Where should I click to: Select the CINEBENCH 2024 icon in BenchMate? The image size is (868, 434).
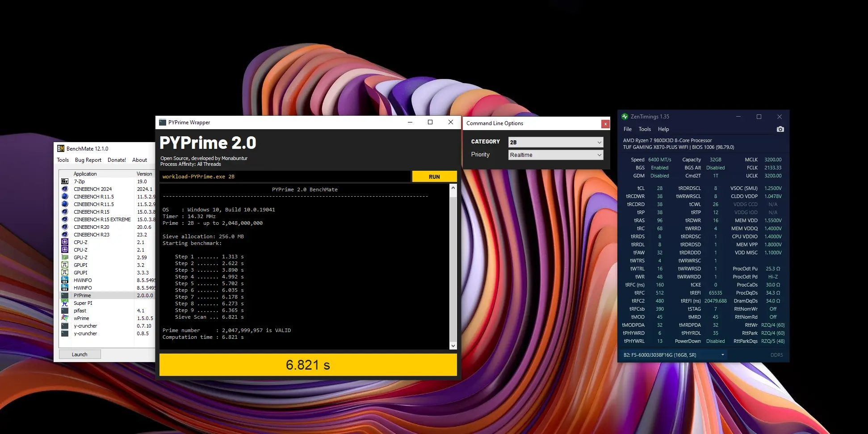[x=65, y=189]
